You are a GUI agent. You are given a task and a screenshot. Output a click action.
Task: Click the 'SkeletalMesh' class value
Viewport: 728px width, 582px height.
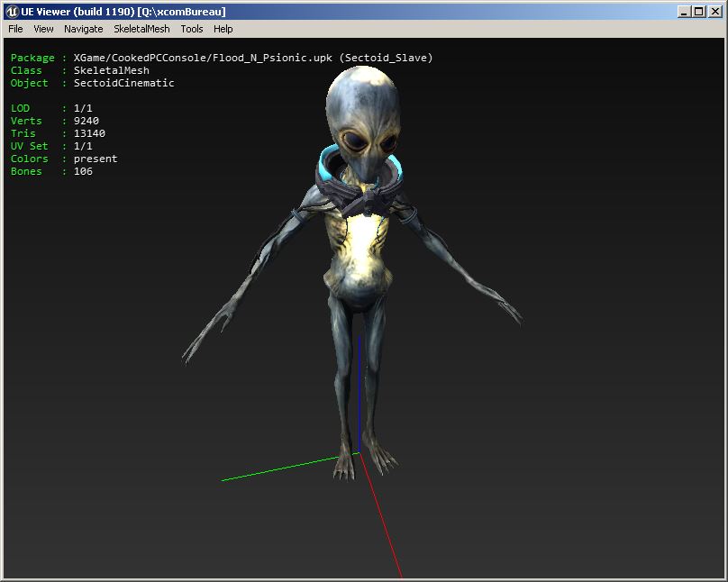[x=112, y=70]
